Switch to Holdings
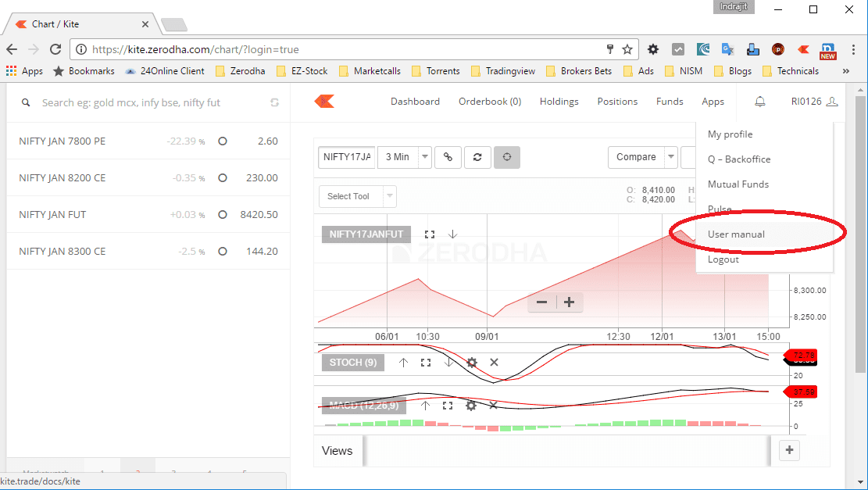The height and width of the screenshot is (490, 868). [559, 102]
